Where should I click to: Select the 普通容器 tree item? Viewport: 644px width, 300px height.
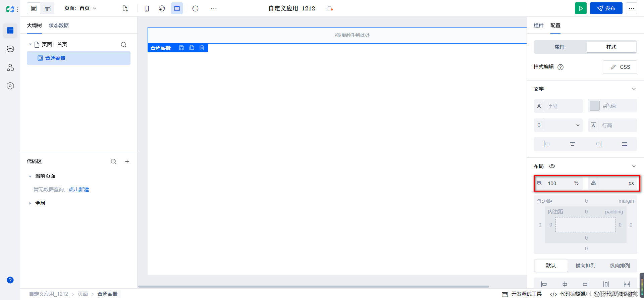tap(78, 58)
